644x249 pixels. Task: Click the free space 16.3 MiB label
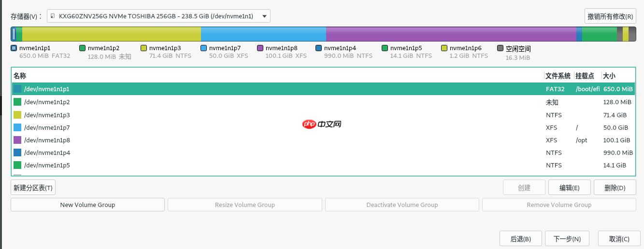point(517,57)
